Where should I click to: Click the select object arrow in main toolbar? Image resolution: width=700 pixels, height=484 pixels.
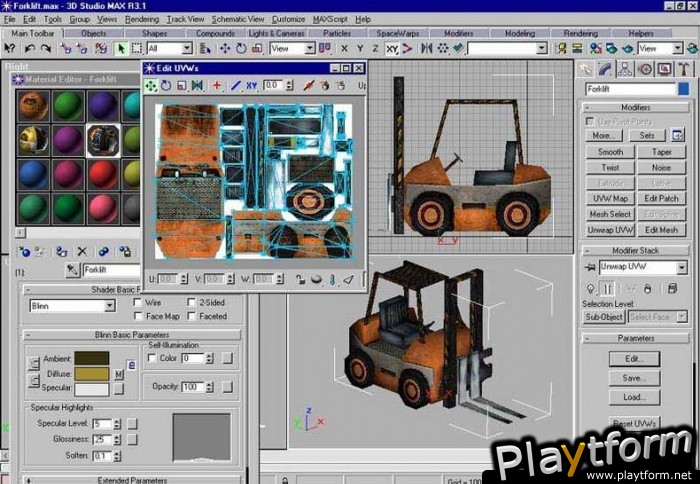(122, 48)
